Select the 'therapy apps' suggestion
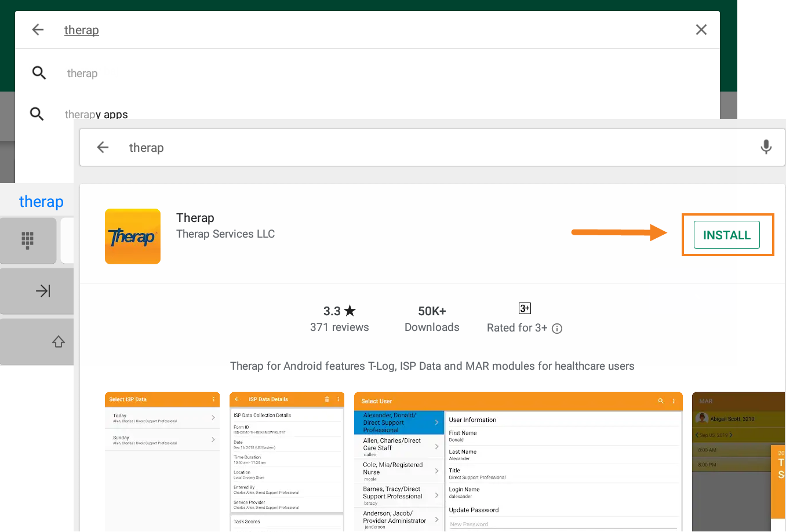 [96, 114]
